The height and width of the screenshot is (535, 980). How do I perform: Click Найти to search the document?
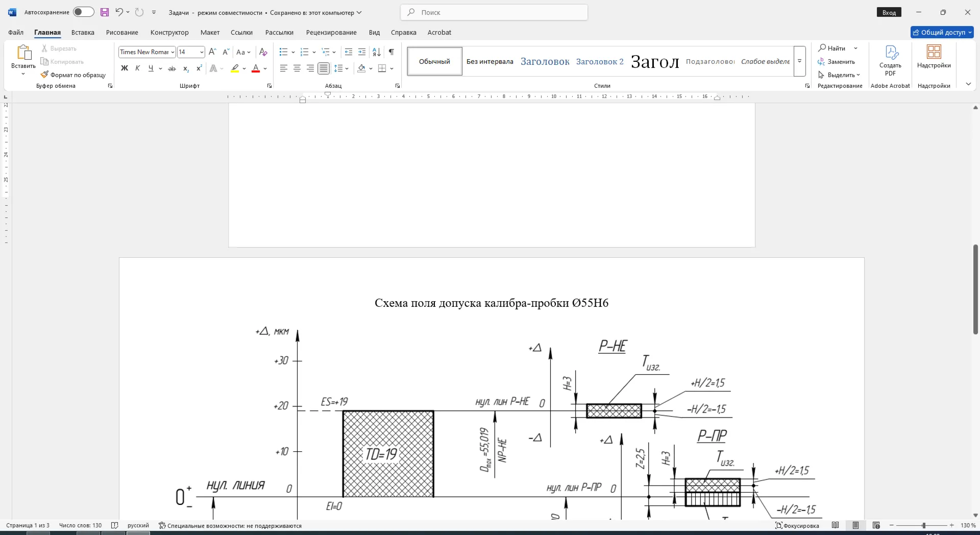[832, 48]
